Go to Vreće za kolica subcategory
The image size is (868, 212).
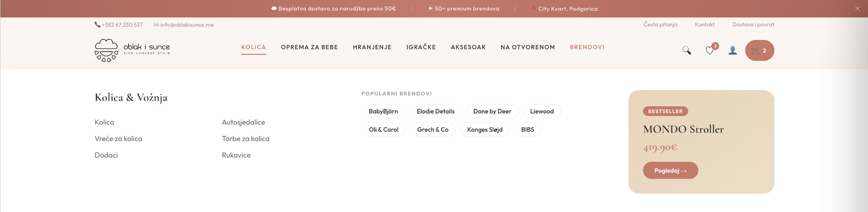coord(118,139)
